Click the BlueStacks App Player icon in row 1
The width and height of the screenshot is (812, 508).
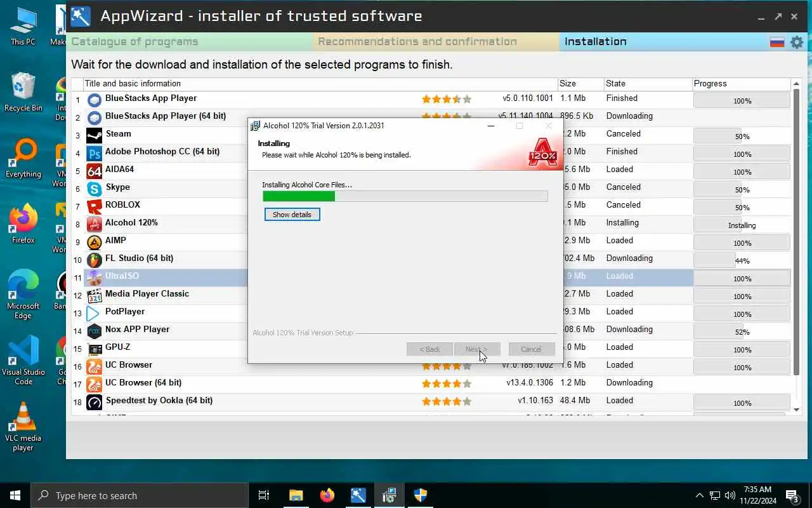pyautogui.click(x=94, y=100)
